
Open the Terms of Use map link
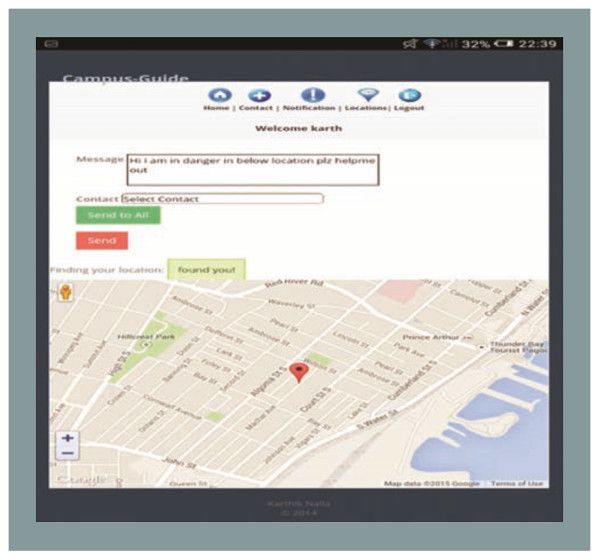[x=517, y=484]
